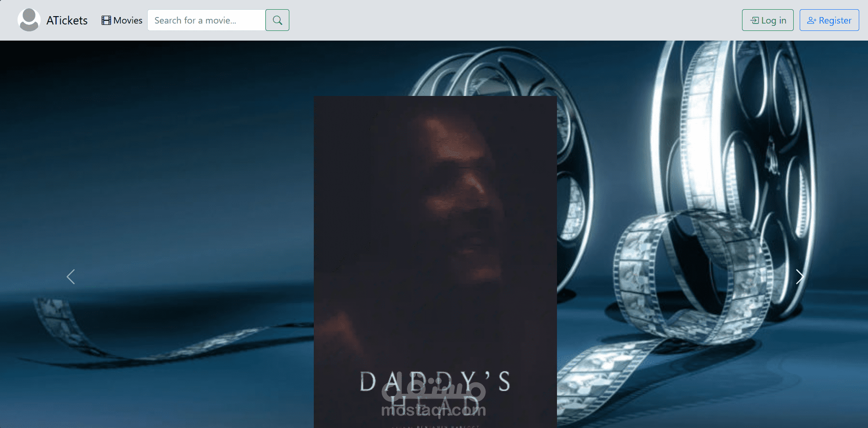
Task: Click the ATickets avatar logo
Action: (29, 20)
